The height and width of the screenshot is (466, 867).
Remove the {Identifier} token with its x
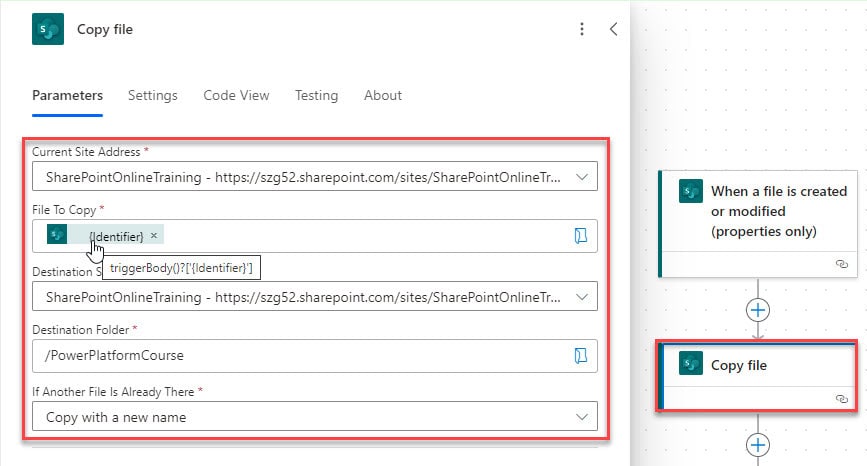[154, 235]
